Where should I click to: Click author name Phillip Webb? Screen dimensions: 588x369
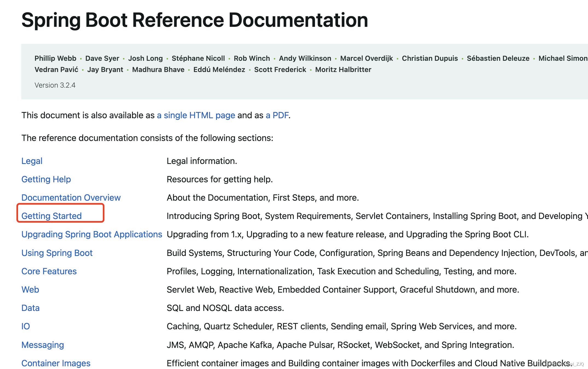point(56,58)
